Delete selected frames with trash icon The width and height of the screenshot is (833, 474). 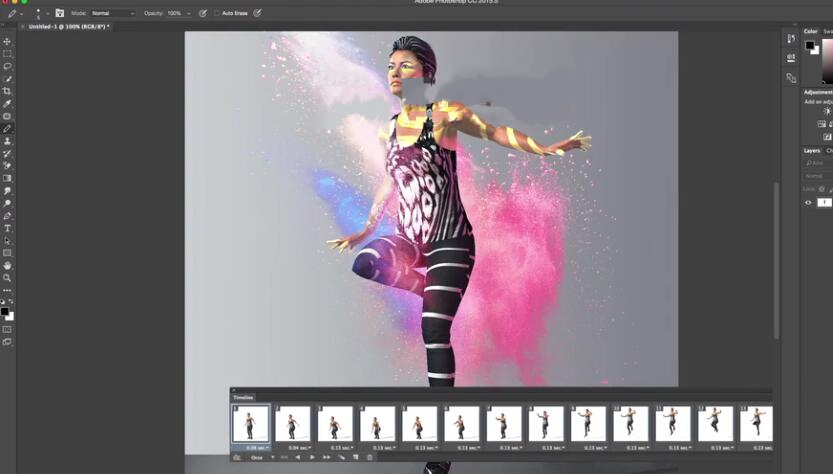pos(370,457)
